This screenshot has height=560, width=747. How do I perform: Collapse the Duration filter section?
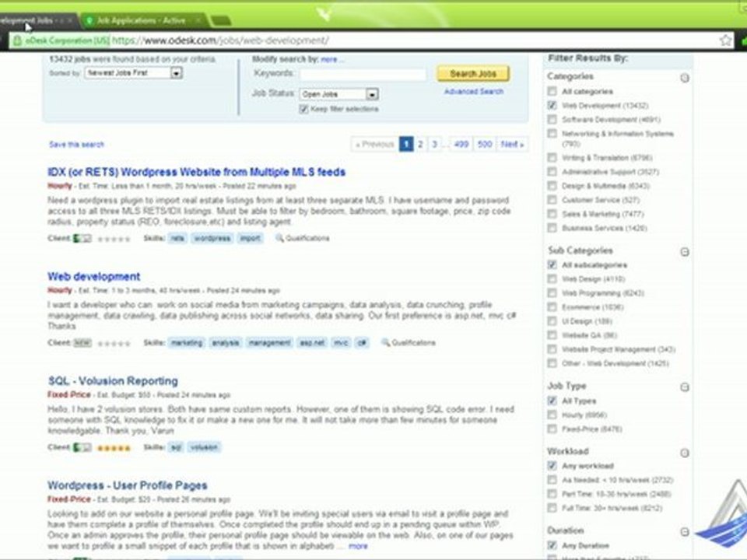coord(685,532)
